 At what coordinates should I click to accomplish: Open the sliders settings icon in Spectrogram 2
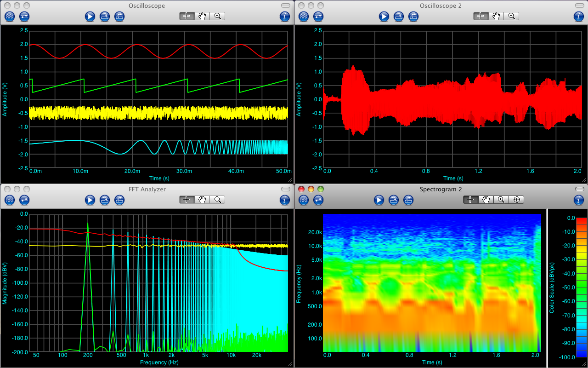click(318, 200)
